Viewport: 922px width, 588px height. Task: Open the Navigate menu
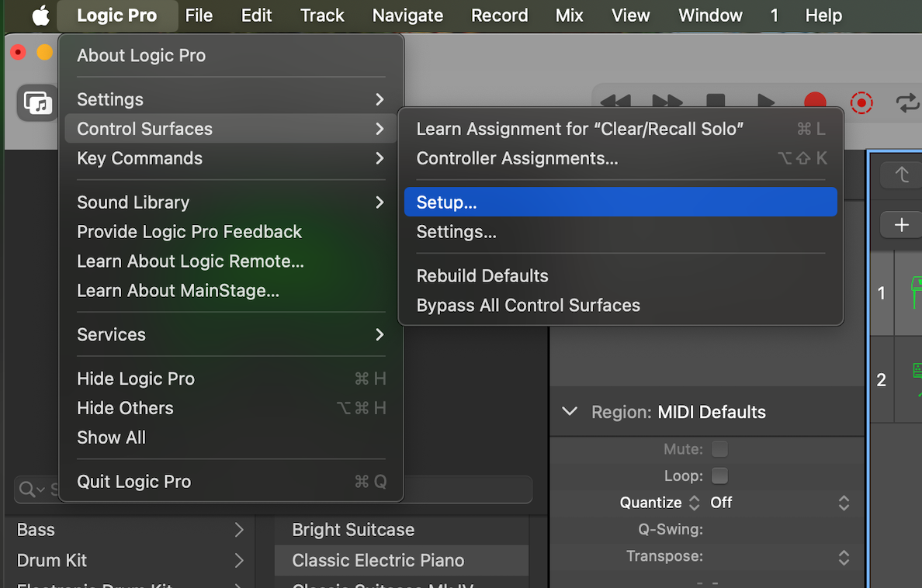tap(407, 16)
